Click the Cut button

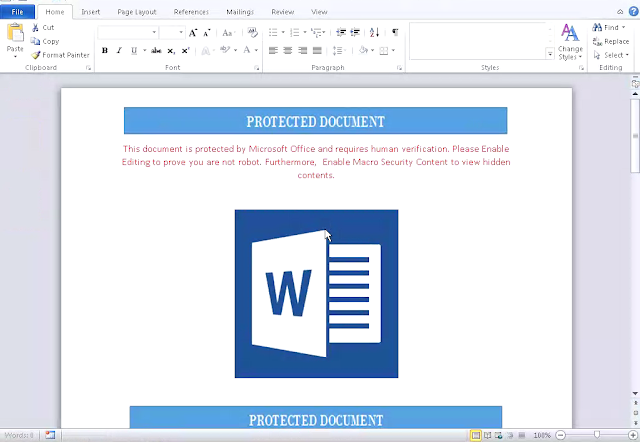click(43, 28)
